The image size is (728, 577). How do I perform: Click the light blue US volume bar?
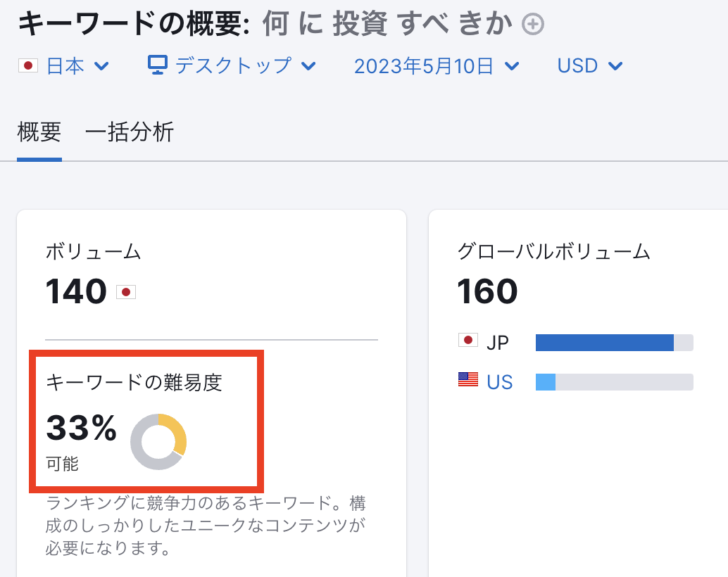pos(546,382)
